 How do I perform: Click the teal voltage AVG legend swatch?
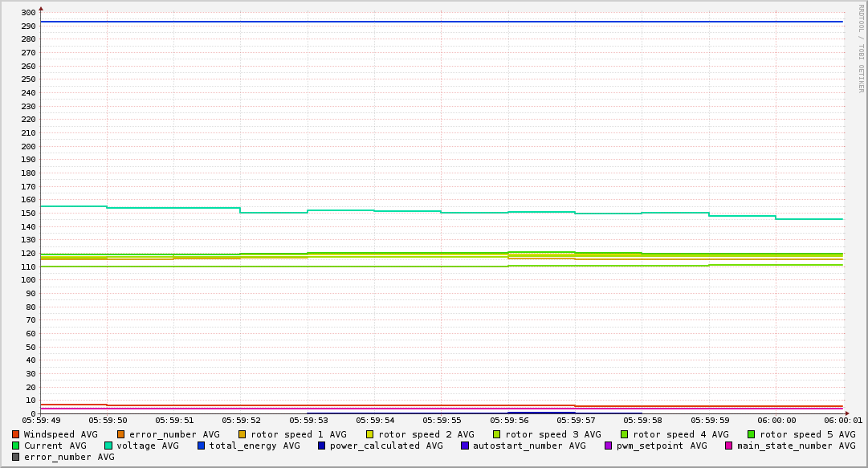point(108,446)
